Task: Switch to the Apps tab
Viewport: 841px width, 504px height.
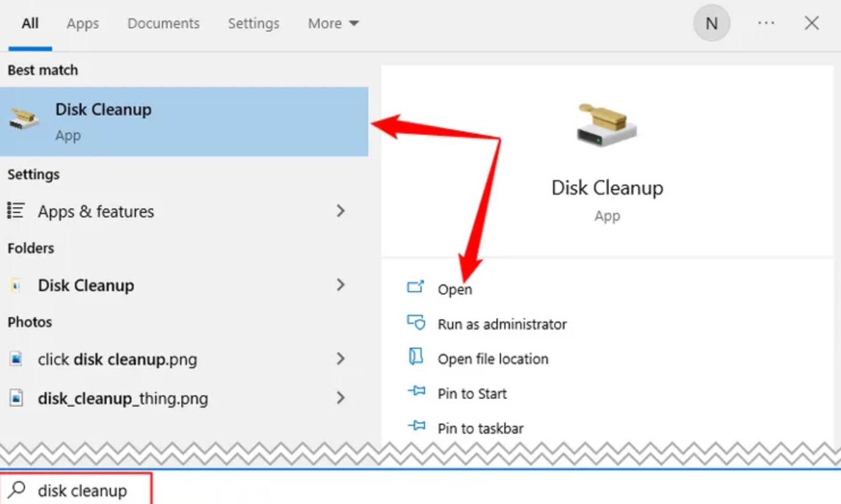Action: click(x=83, y=23)
